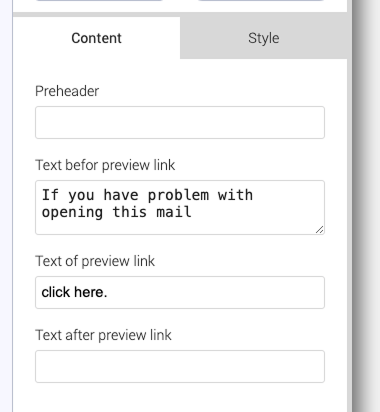
Task: Switch to the Style tab
Action: pyautogui.click(x=263, y=38)
